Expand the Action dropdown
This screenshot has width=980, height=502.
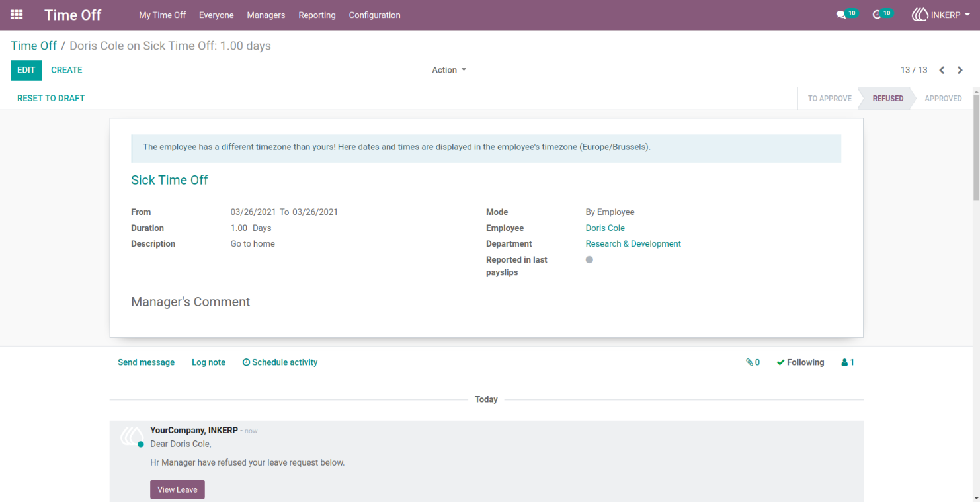[449, 70]
